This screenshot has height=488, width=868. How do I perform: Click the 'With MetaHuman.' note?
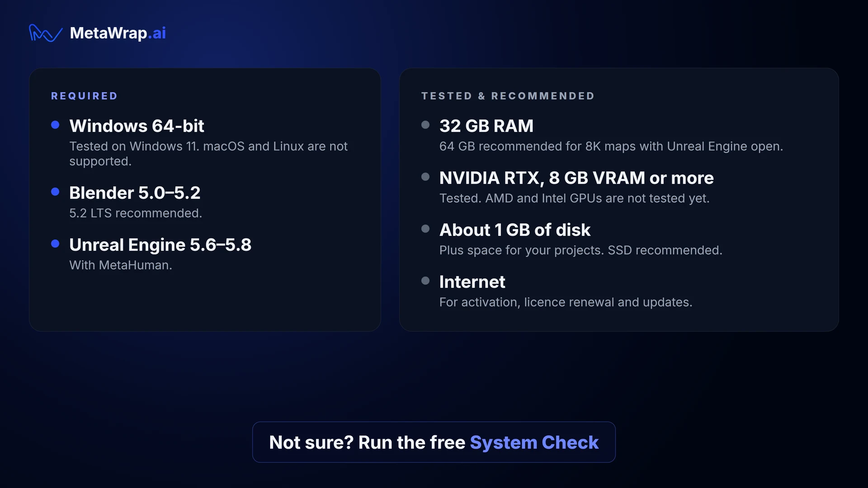[x=121, y=265]
